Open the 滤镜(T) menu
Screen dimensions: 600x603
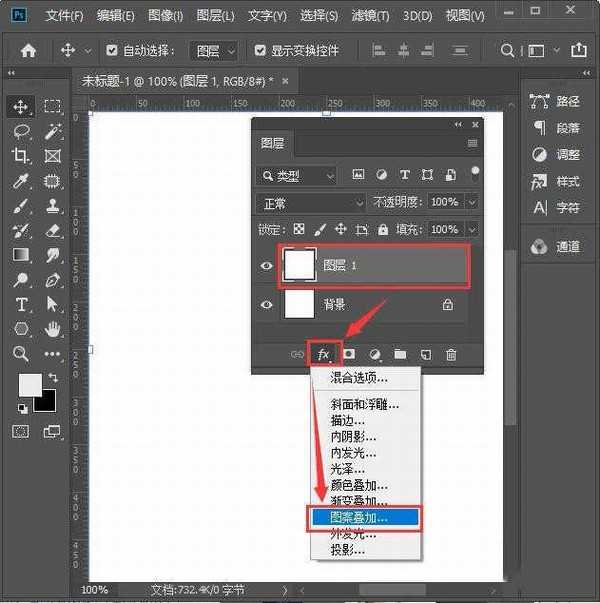pos(371,16)
